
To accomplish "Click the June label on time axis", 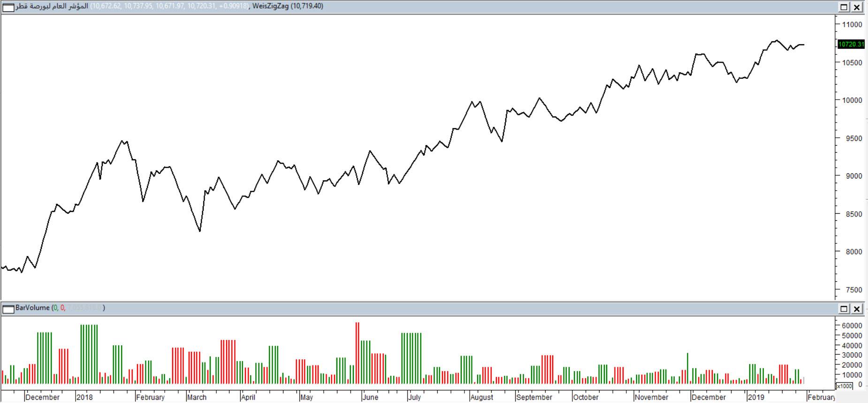I will [x=370, y=397].
